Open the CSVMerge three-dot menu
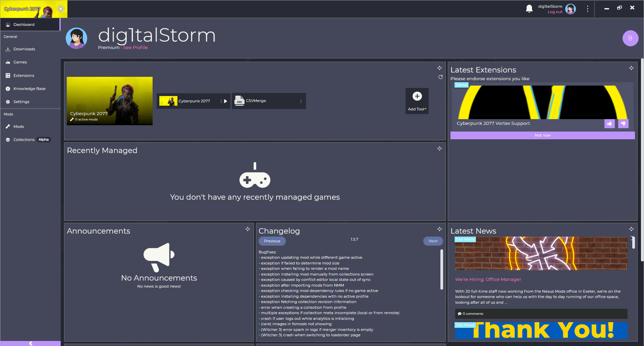The image size is (644, 346). 301,101
